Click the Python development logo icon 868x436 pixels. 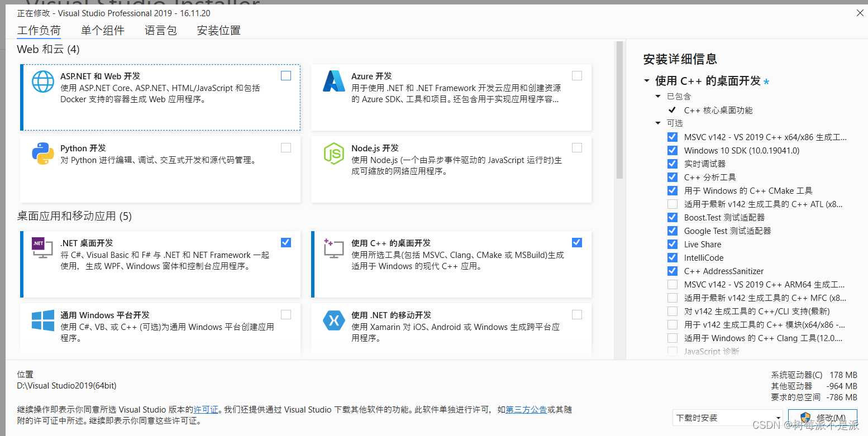[x=43, y=154]
